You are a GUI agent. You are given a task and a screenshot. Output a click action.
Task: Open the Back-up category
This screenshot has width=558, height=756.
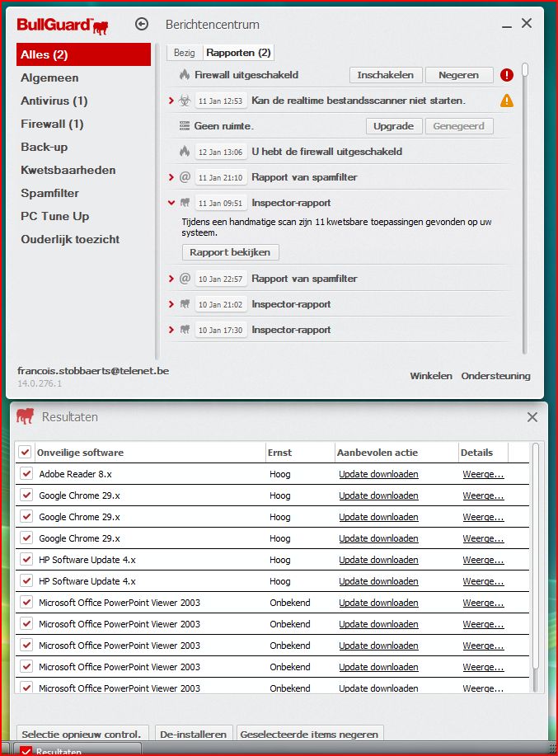pyautogui.click(x=44, y=147)
